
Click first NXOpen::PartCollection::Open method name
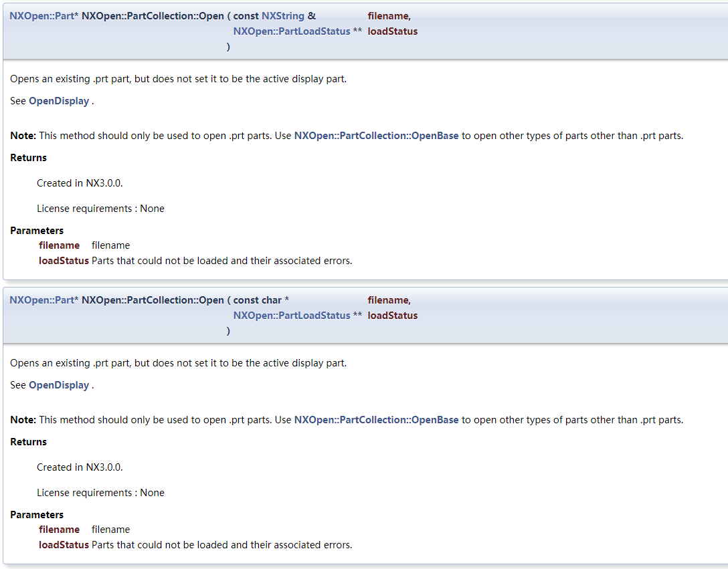pos(153,16)
